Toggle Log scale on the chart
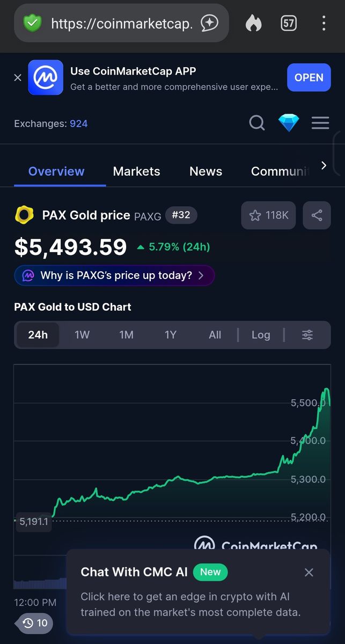The image size is (345, 644). click(261, 335)
